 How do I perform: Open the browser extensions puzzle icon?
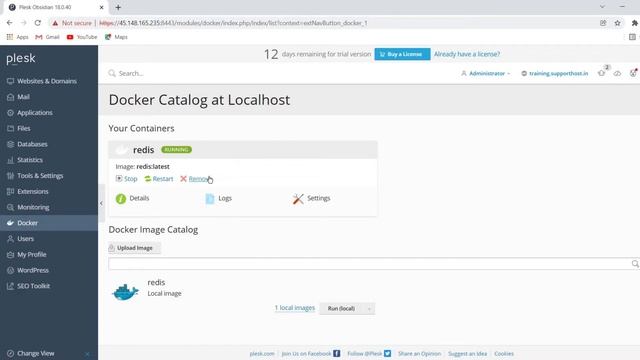point(634,23)
